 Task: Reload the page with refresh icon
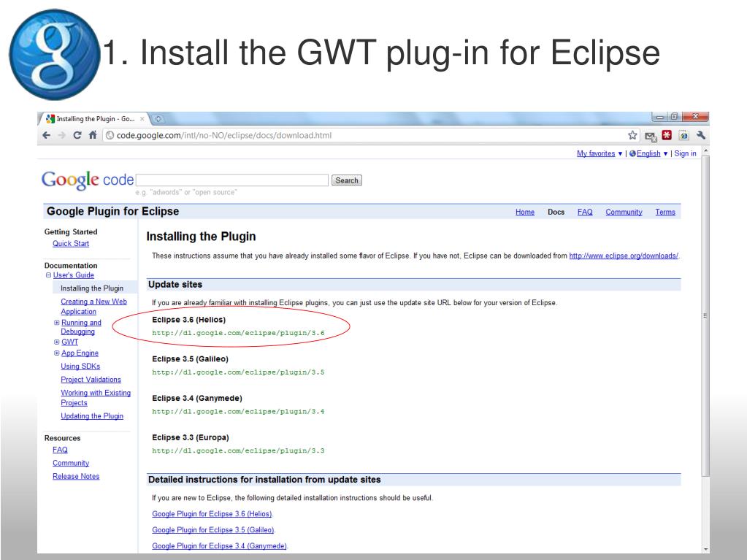point(77,135)
